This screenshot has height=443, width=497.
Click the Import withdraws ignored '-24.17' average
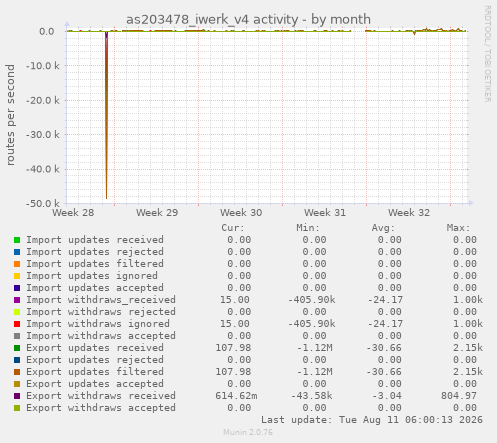[x=385, y=324]
